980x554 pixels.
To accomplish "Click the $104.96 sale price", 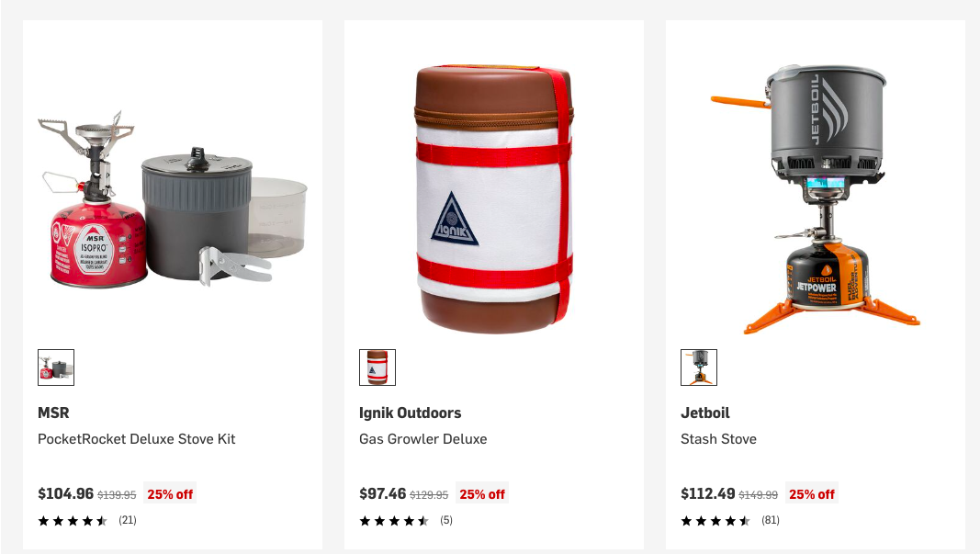I will 65,493.
